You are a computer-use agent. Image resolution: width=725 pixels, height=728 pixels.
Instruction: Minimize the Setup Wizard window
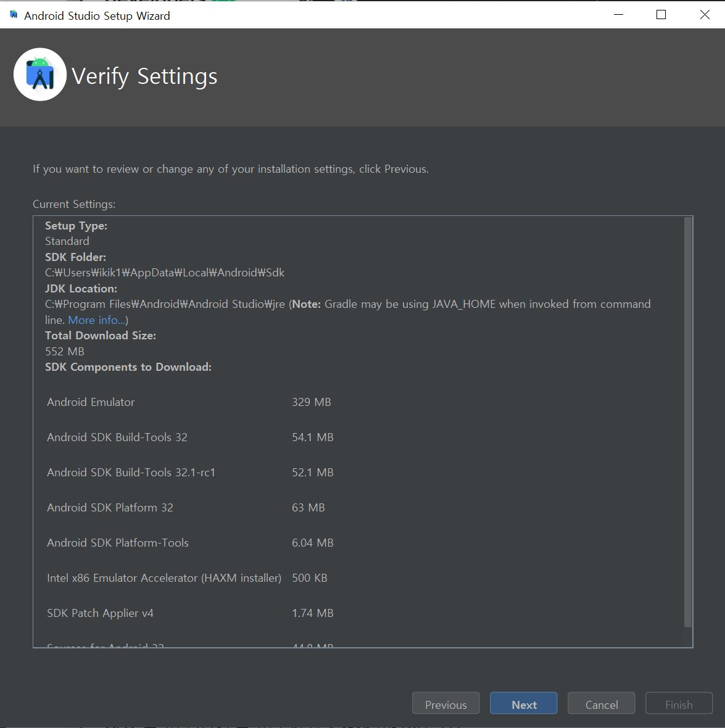click(x=619, y=15)
